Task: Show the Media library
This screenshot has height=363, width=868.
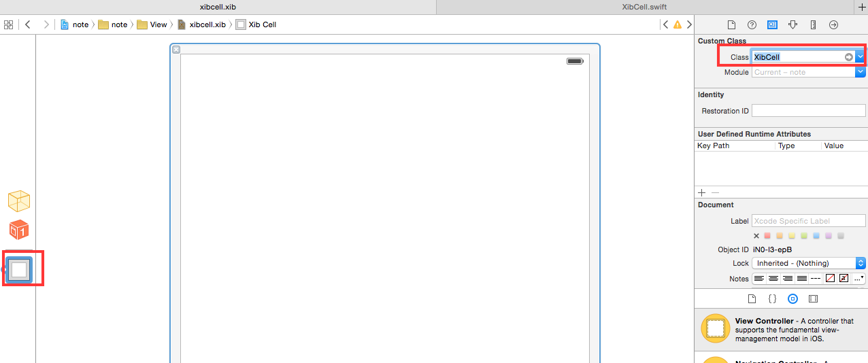Action: [x=813, y=298]
